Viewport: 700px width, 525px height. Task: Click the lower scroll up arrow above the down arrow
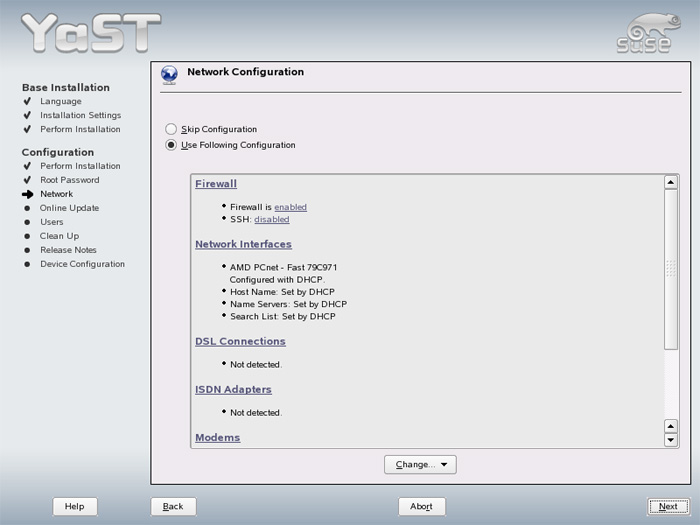(x=671, y=426)
